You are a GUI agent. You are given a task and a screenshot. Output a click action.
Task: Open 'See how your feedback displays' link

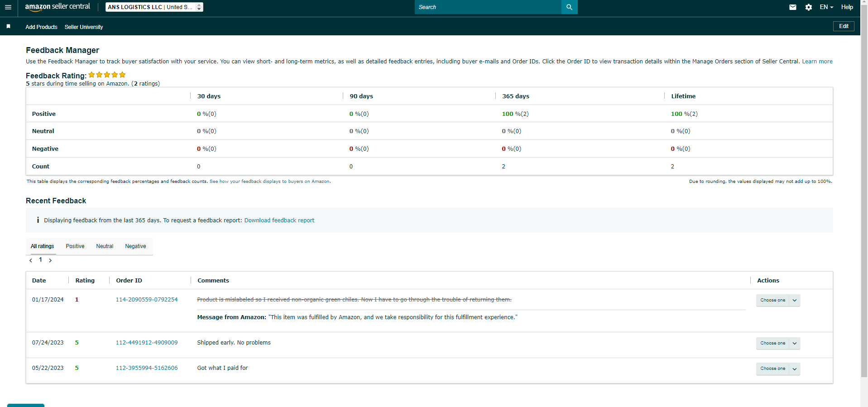pyautogui.click(x=269, y=182)
